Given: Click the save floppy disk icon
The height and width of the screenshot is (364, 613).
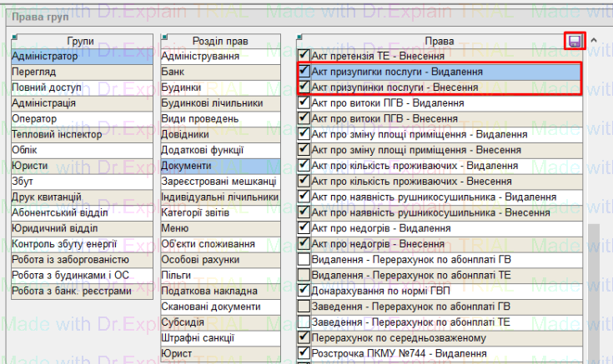Looking at the screenshot, I should (574, 41).
